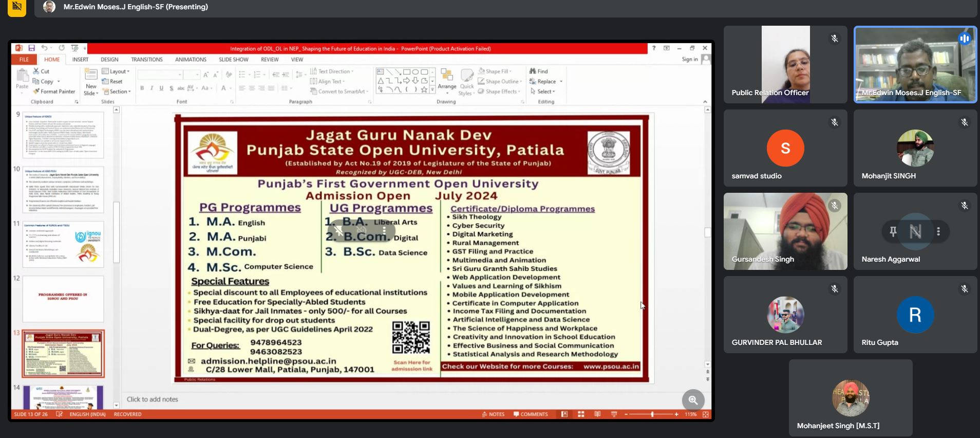Switch to Slide Sorter view
The image size is (980, 438).
coord(581,414)
